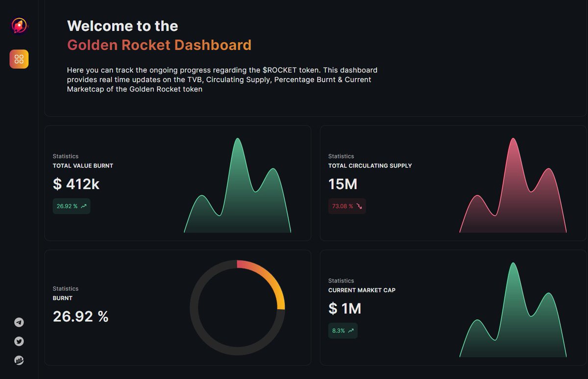Click the red Circulating Supply area chart
The image size is (588, 379).
point(513,185)
